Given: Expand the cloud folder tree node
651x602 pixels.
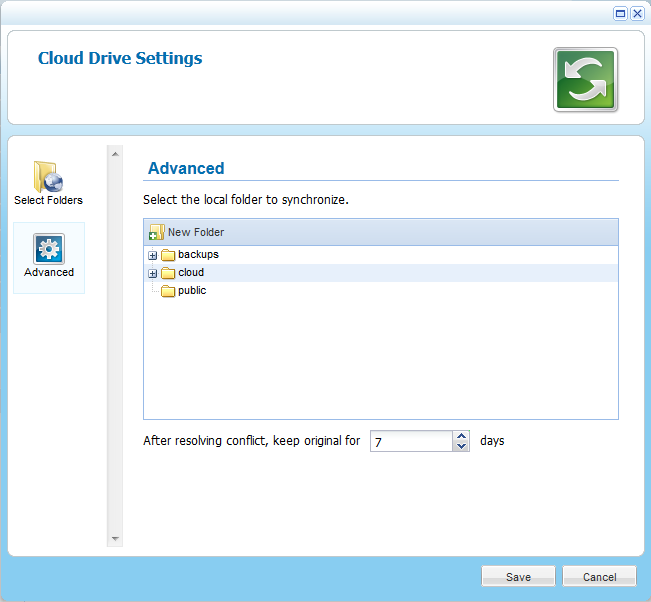Looking at the screenshot, I should click(x=152, y=274).
